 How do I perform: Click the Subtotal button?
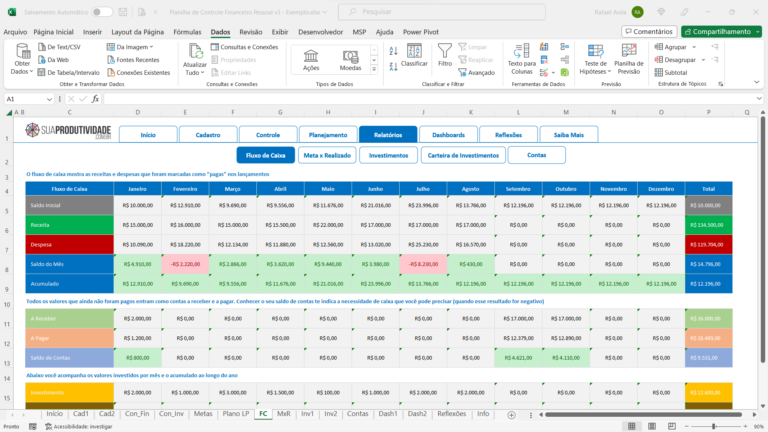click(x=671, y=72)
